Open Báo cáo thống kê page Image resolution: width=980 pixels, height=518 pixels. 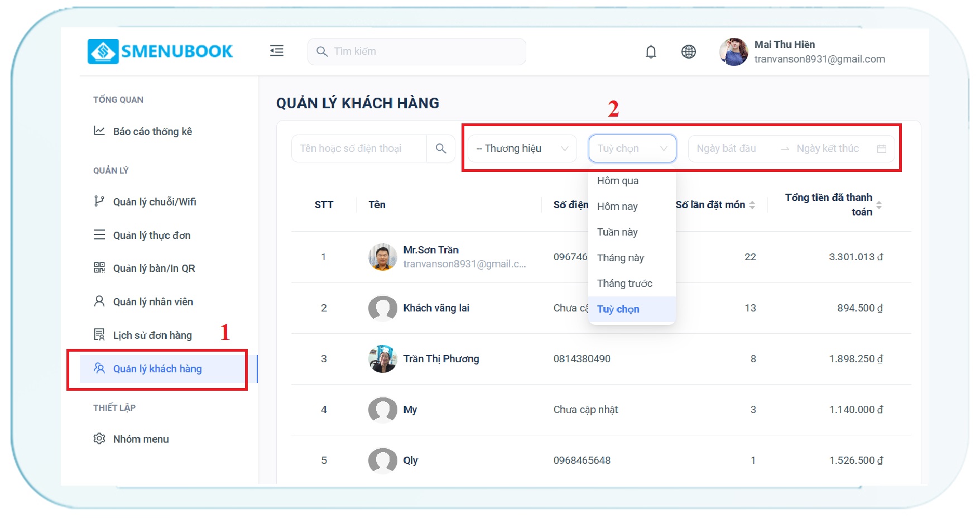[x=152, y=132]
